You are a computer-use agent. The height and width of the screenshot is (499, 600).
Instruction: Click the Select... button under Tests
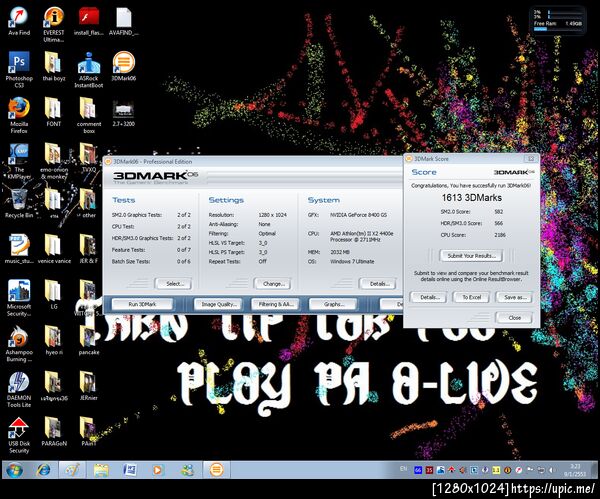[173, 284]
